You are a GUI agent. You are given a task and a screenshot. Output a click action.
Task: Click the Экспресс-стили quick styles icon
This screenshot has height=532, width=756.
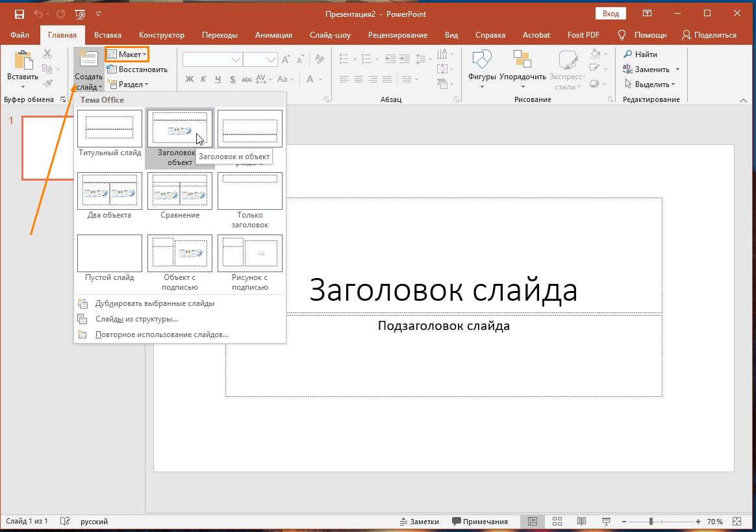568,60
